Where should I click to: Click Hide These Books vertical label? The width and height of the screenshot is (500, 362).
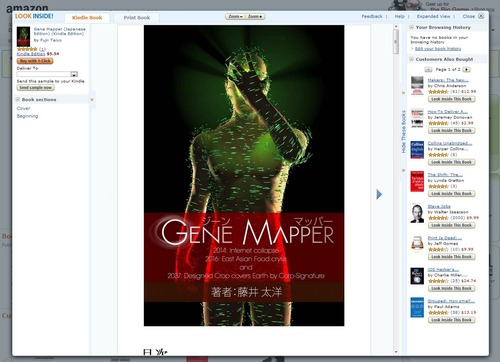click(x=403, y=132)
